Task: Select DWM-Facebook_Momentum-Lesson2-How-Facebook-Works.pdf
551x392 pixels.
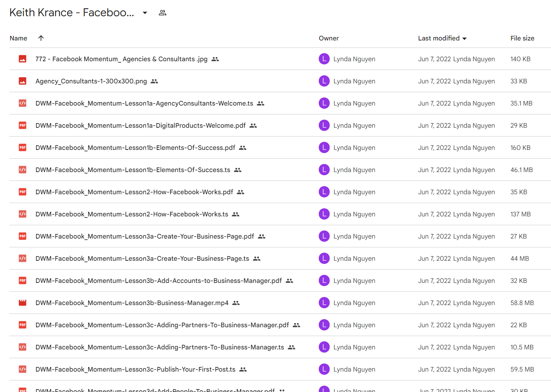Action: click(134, 192)
